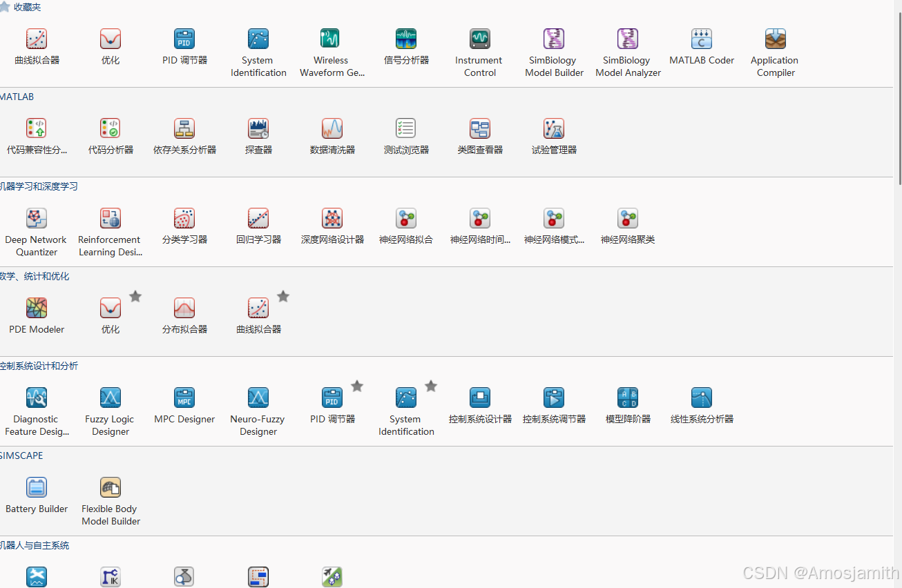
Task: Launch Wireless Waveform Generator app
Action: pyautogui.click(x=332, y=53)
